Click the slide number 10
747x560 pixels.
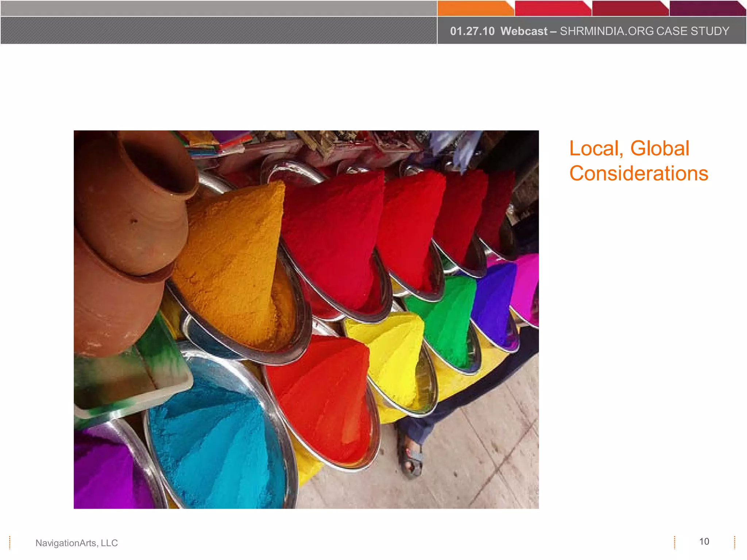pos(704,541)
